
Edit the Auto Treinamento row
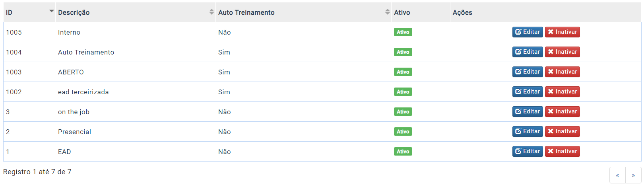click(528, 52)
